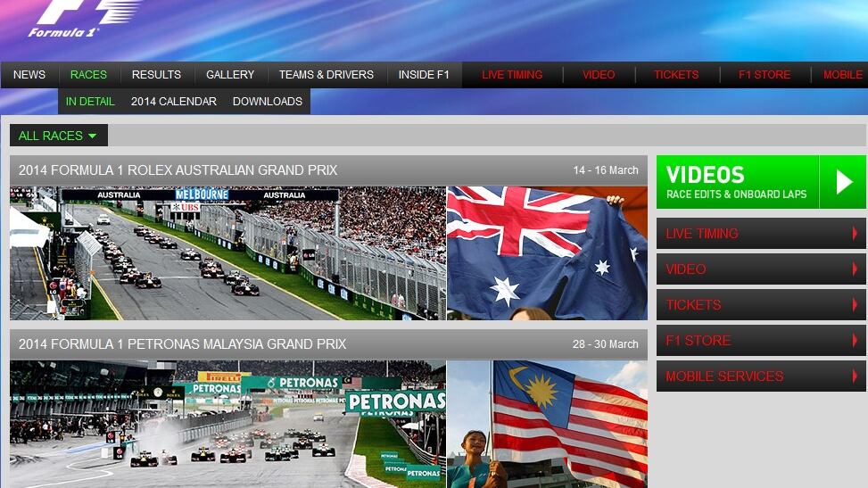The image size is (868, 488).
Task: Open VIDEO in top navigation bar
Action: point(599,75)
